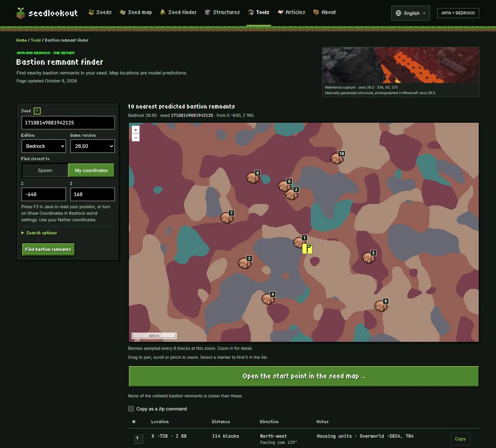This screenshot has width=496, height=448.
Task: Enable Copy as a /tp command
Action: click(131, 409)
